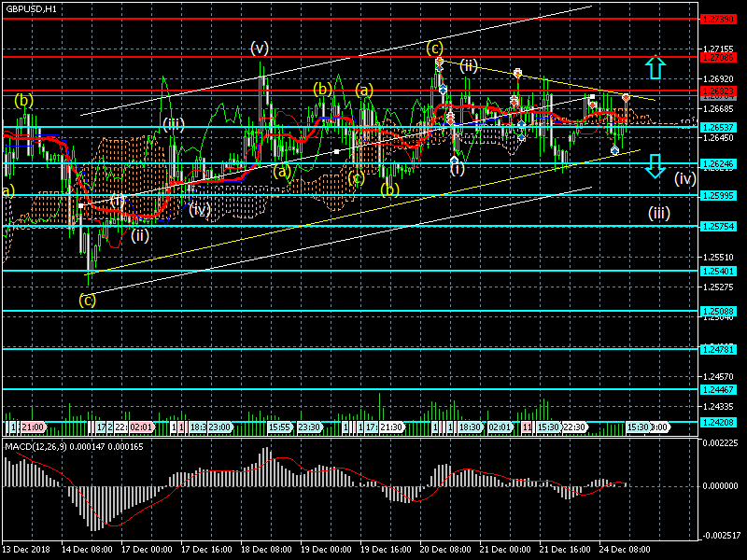Click the cyan up arrow marker

click(655, 66)
